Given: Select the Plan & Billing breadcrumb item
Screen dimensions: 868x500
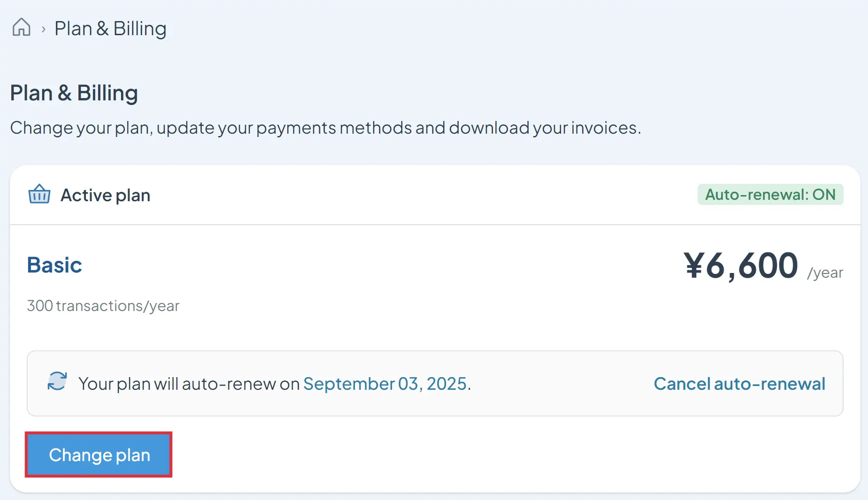Looking at the screenshot, I should pyautogui.click(x=110, y=29).
